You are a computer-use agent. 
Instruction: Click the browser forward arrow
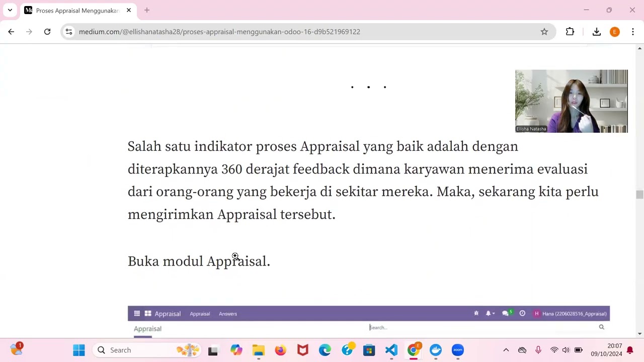pos(29,32)
